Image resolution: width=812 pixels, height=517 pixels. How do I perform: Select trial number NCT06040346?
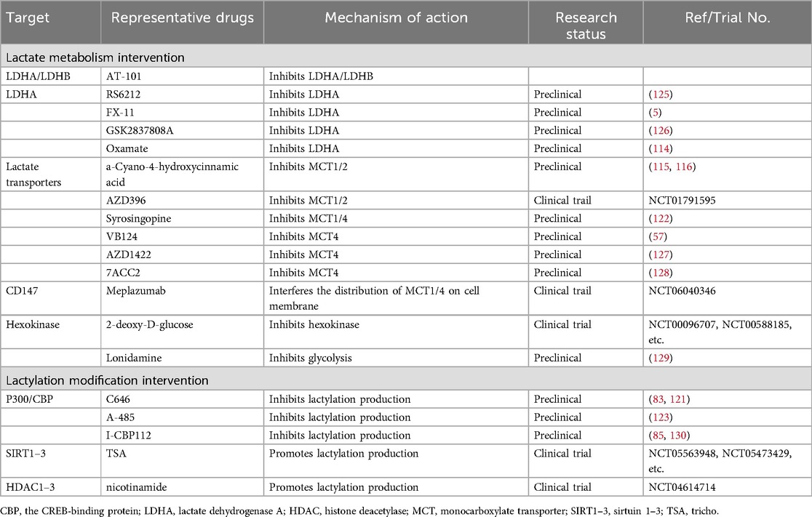[x=682, y=291]
